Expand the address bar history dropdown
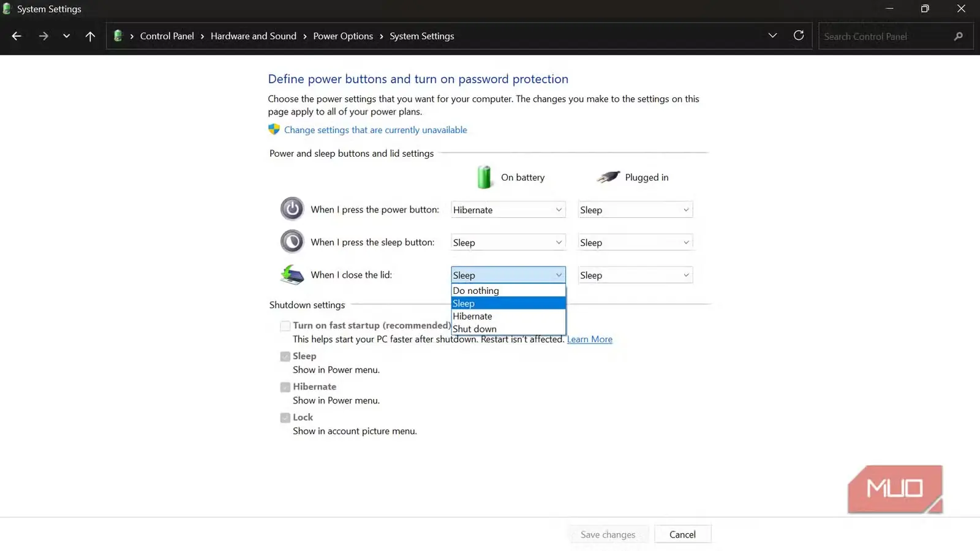The width and height of the screenshot is (980, 551). pos(772,36)
